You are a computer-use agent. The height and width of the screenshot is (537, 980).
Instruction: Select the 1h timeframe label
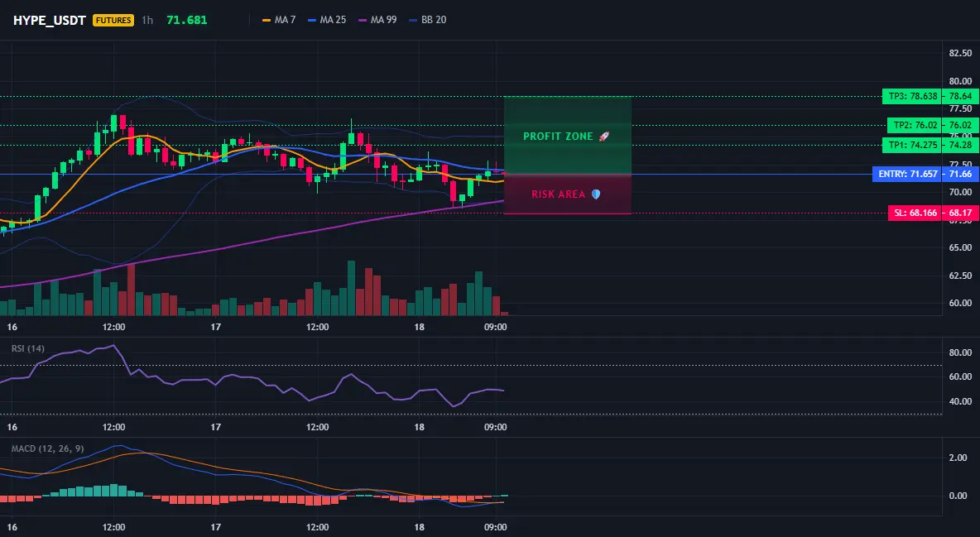[147, 20]
